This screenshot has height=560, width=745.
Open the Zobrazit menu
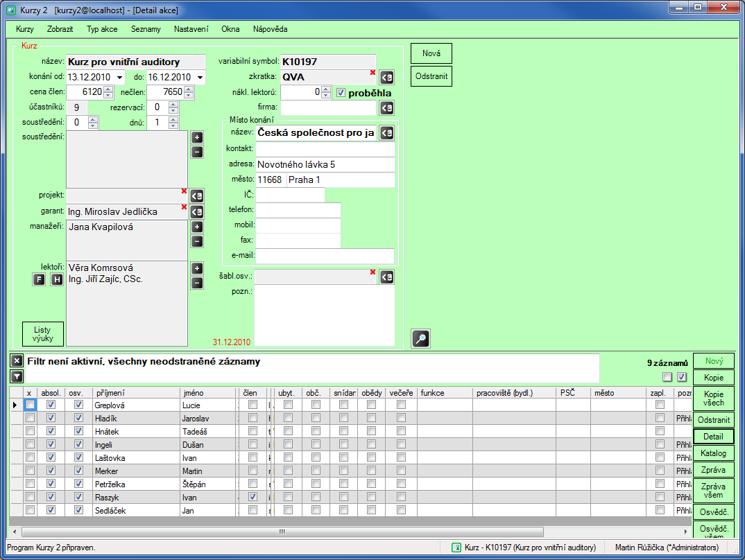[60, 29]
